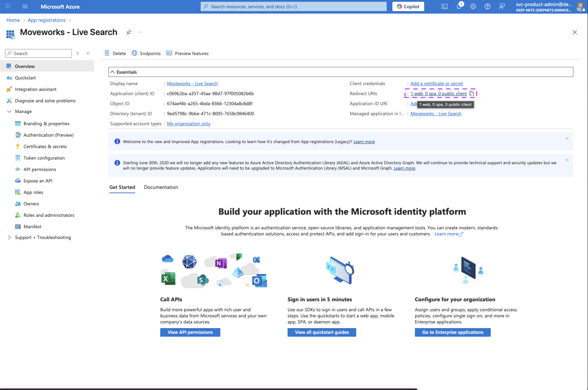588x390 pixels.
Task: Open the more options ellipsis by title
Action: [x=140, y=32]
